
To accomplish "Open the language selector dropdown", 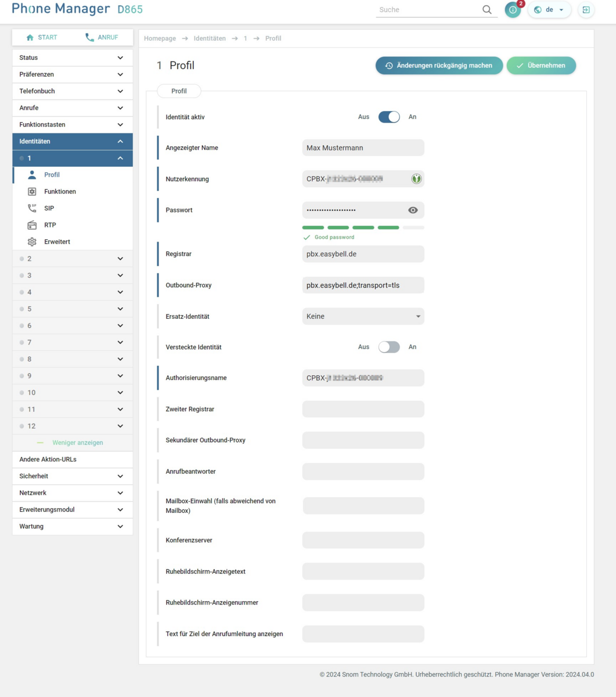I will click(x=549, y=10).
